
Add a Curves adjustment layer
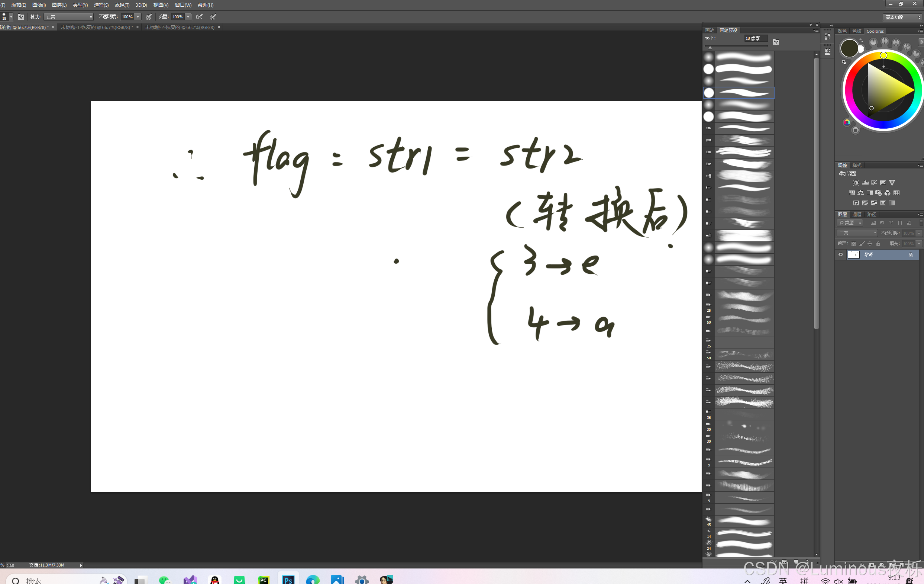[874, 183]
